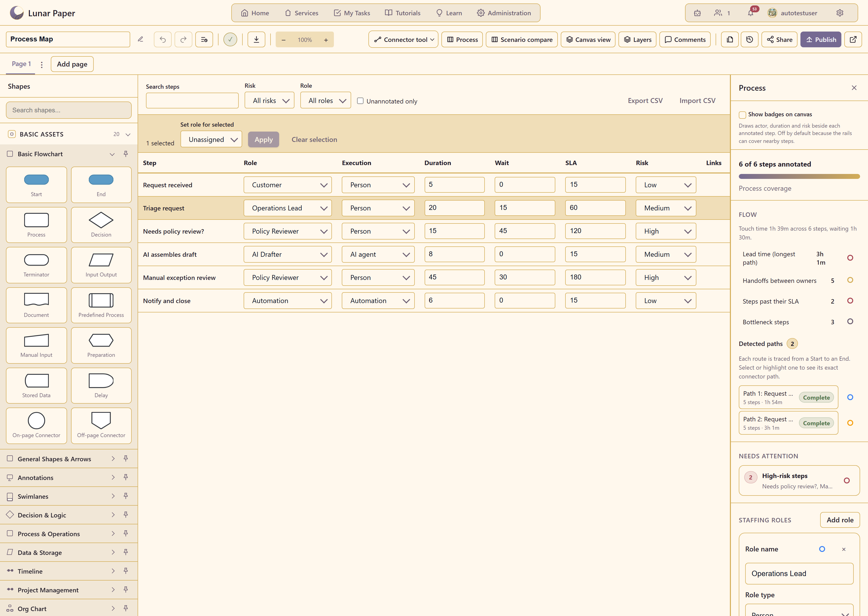Pin the Basic Flowchart category
The image size is (868, 616).
pyautogui.click(x=126, y=154)
